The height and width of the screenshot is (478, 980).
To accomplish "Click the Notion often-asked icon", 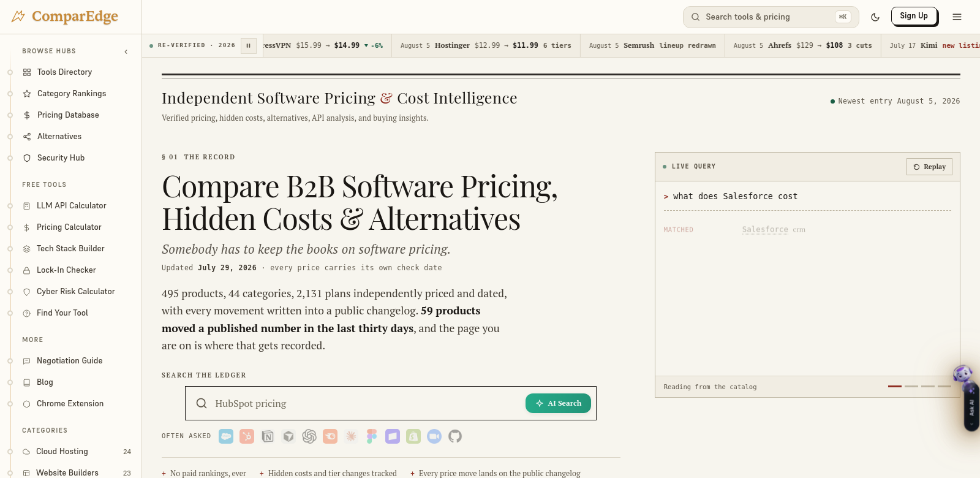I will tap(268, 436).
